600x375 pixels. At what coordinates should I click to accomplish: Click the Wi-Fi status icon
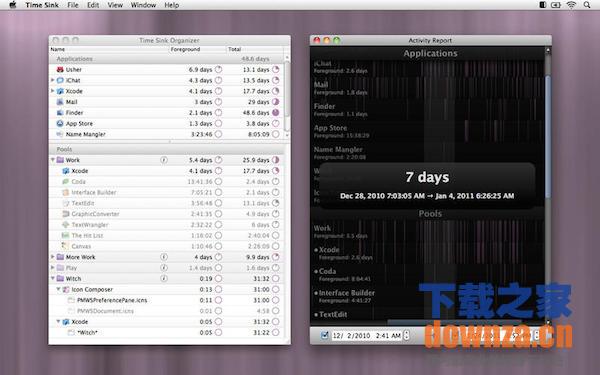(571, 5)
